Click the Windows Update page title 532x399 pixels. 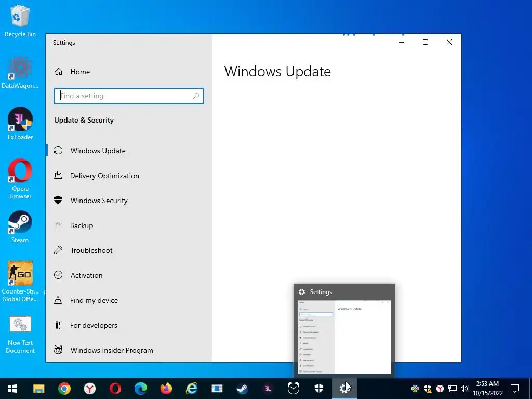(277, 72)
